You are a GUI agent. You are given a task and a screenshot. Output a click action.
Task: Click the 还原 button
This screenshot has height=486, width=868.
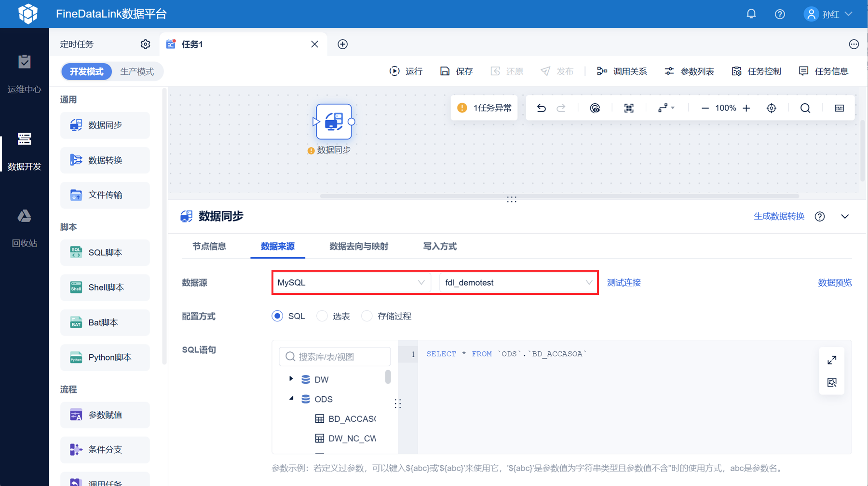[507, 71]
